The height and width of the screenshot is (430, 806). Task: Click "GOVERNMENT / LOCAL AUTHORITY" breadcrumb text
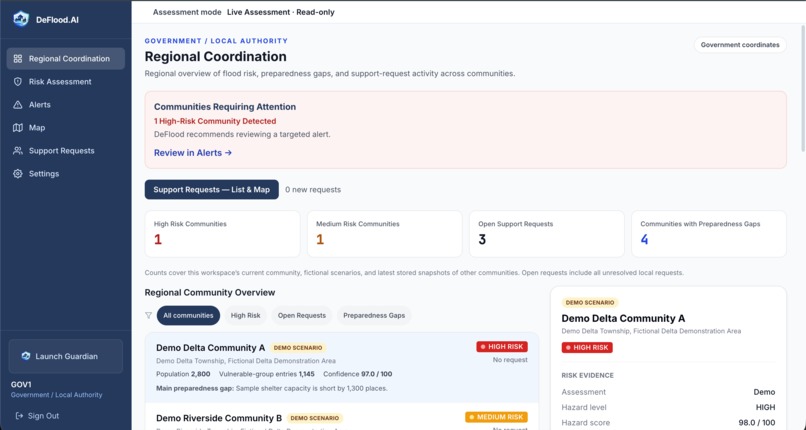click(216, 41)
